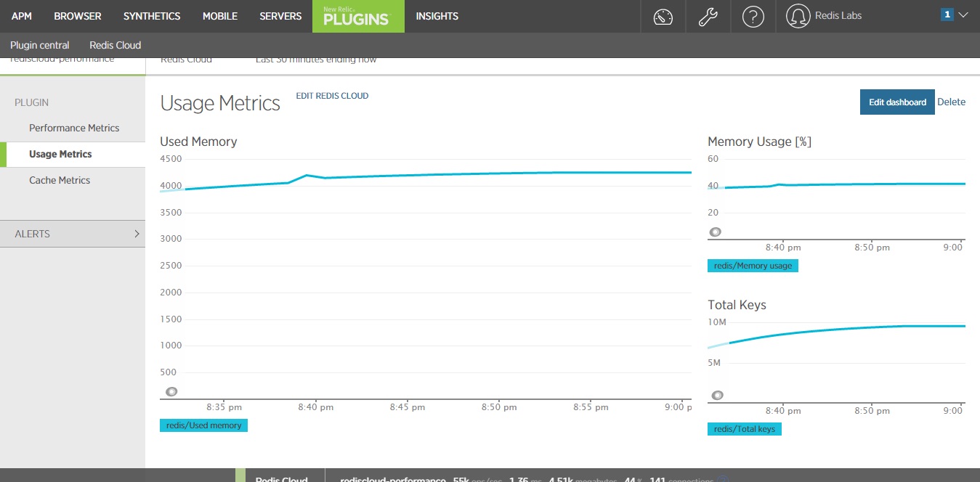Select Performance Metrics in the sidebar
The image size is (980, 482).
[74, 128]
